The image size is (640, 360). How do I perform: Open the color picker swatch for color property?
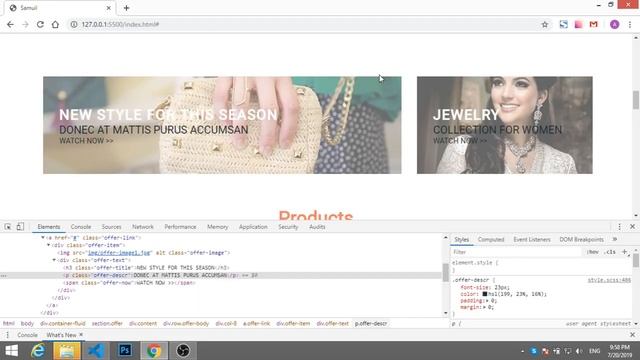[485, 294]
